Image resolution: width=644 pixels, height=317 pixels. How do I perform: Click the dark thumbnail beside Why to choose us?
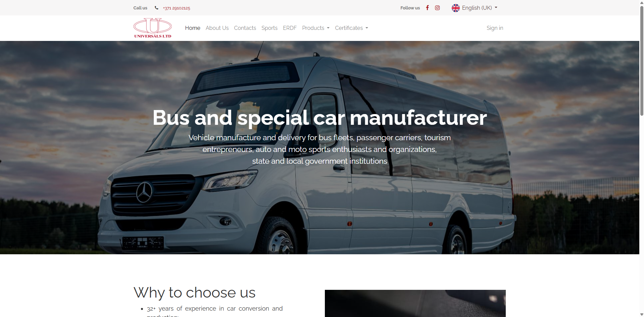415,303
